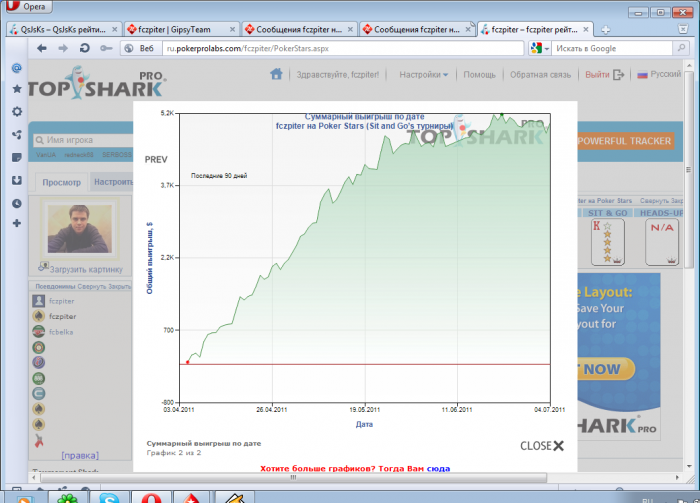Click the TopShark Pro logo

(97, 83)
